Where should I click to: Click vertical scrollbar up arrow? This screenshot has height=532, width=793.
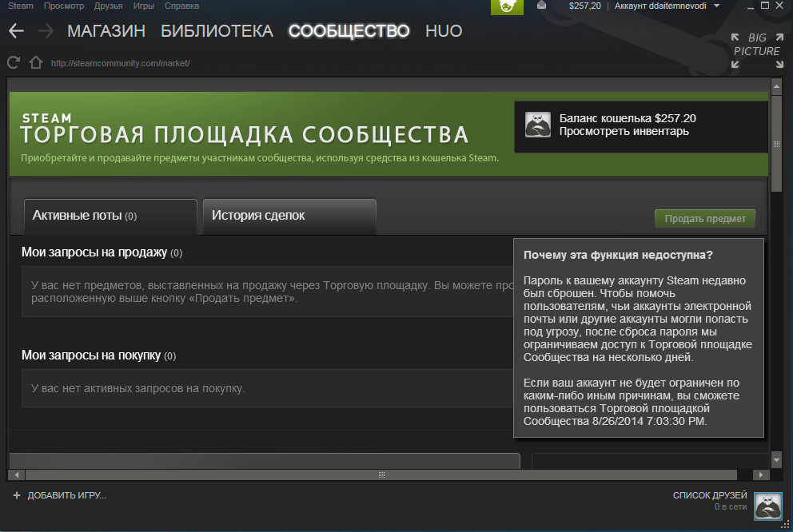[x=776, y=86]
